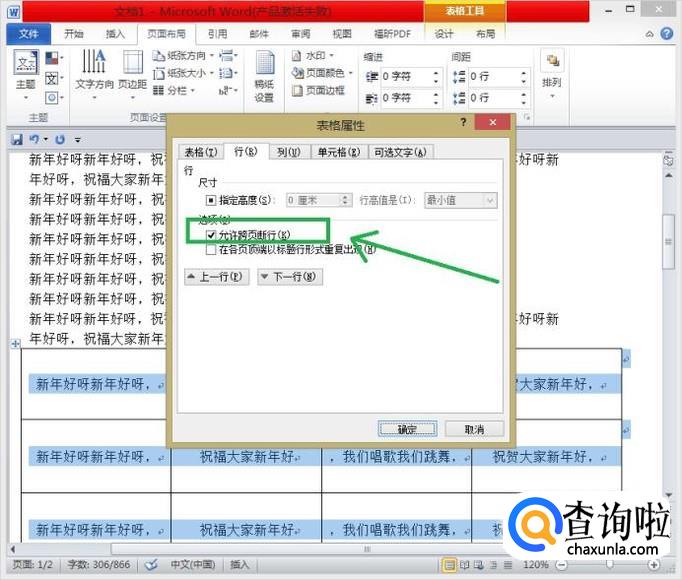Open the 插入 ribbon tab
Viewport: 682px width, 580px height.
[115, 34]
